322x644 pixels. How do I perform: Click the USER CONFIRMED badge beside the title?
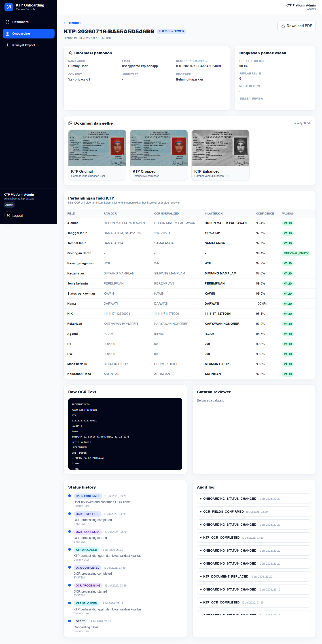pyautogui.click(x=172, y=31)
